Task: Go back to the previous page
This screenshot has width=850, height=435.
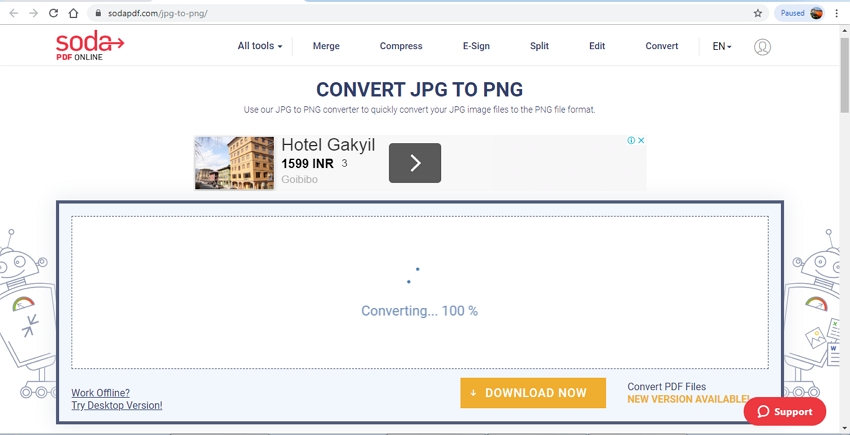Action: coord(14,13)
